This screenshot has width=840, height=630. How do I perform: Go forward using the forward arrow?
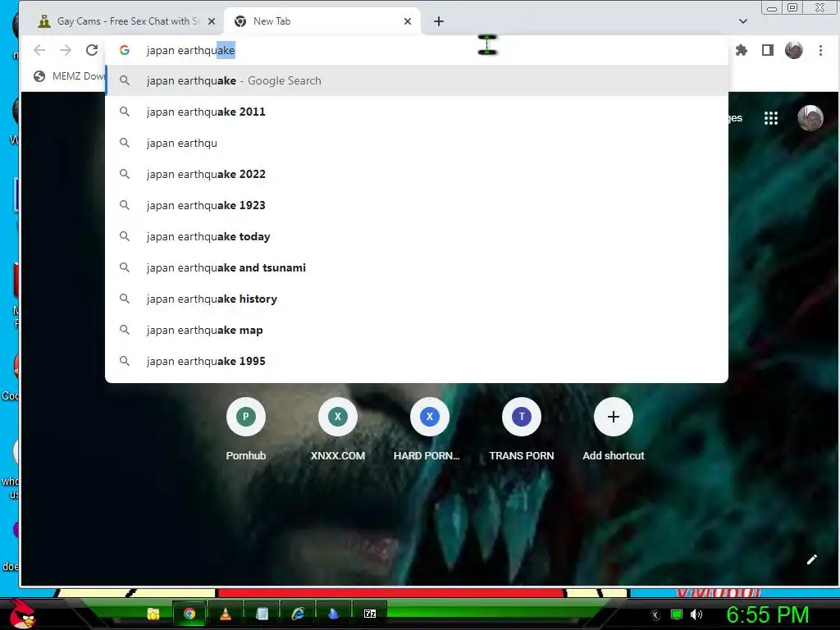(66, 50)
